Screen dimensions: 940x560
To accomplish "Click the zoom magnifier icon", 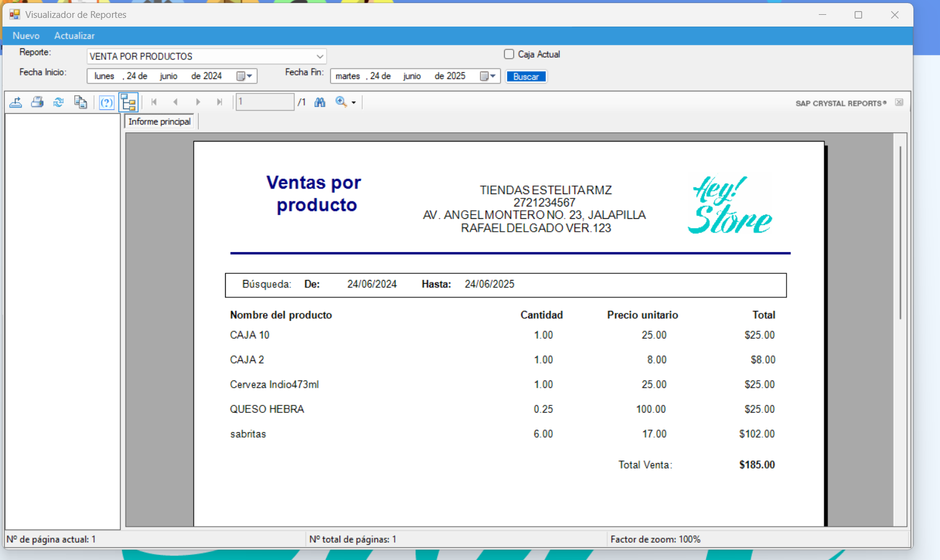I will click(x=341, y=102).
